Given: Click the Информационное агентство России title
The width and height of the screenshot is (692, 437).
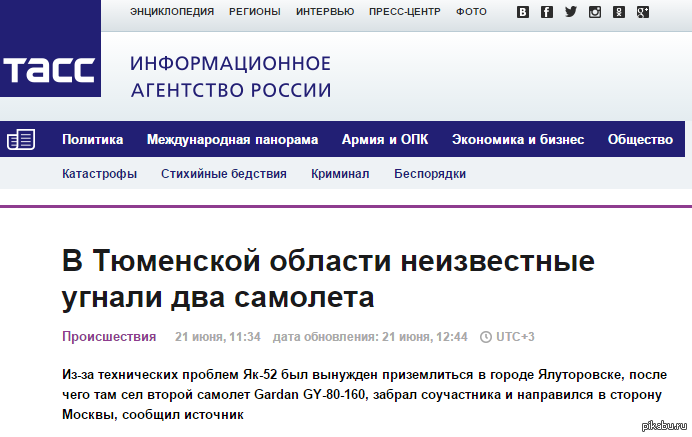Looking at the screenshot, I should [x=230, y=77].
